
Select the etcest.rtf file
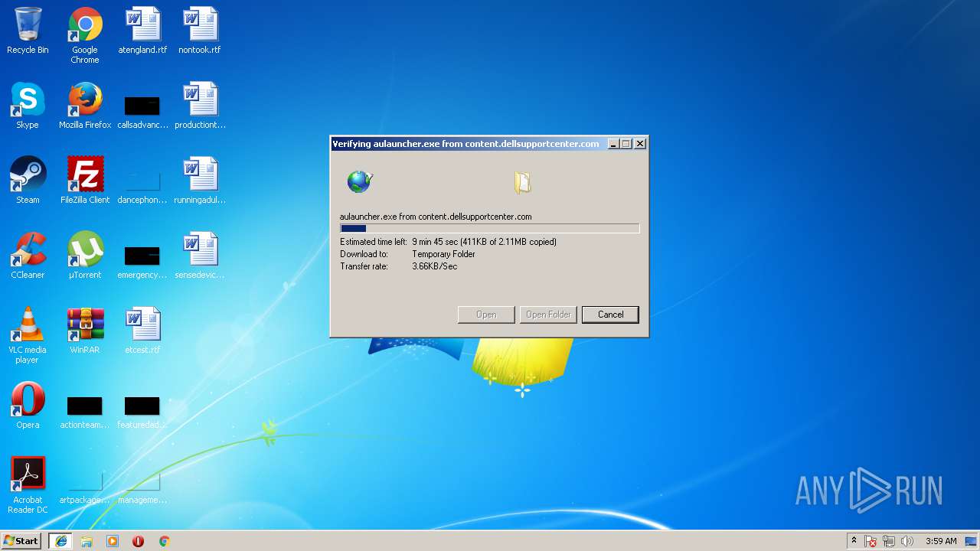(x=142, y=331)
